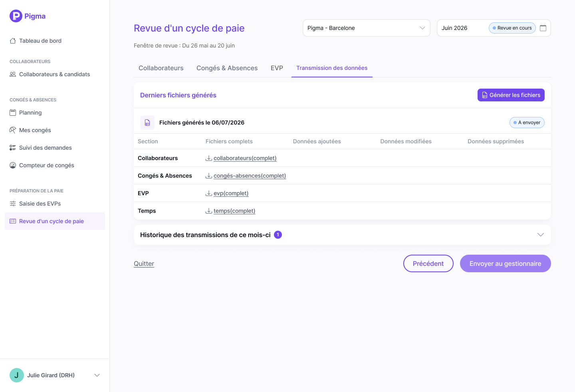Click the file icon beside Fichiers générés le 06/07/2026
Screen dimensions: 575x392
tap(147, 123)
